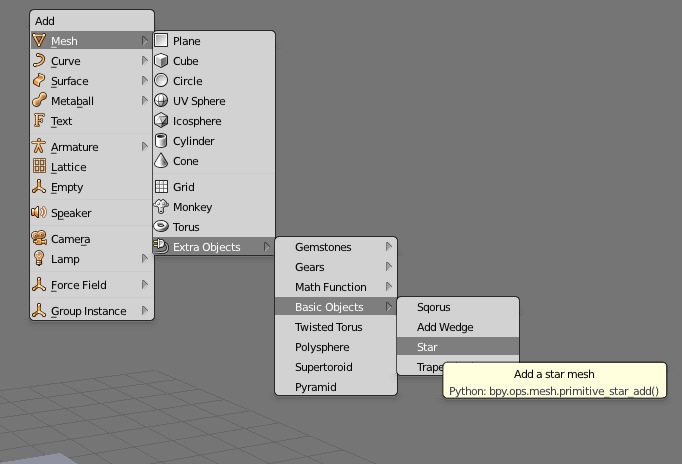Click the Mesh triangle icon
Image resolution: width=682 pixels, height=464 pixels.
(39, 40)
